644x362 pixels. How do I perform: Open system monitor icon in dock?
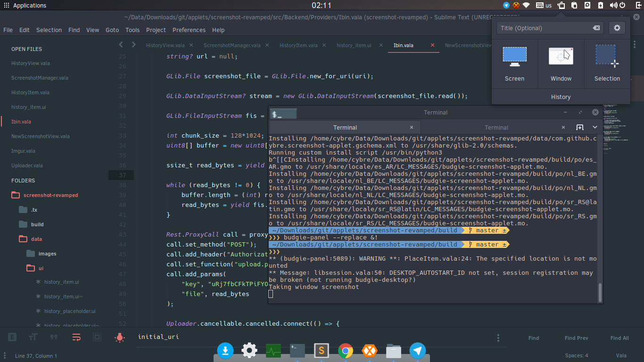point(273,351)
